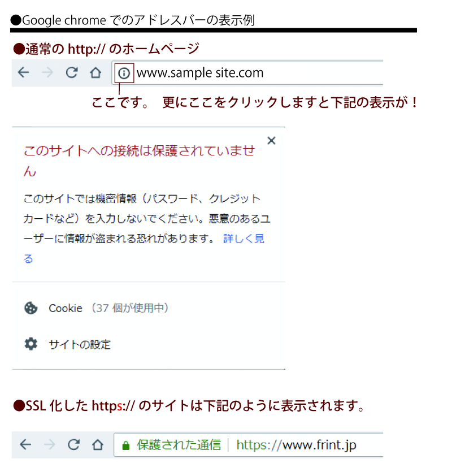Open site info circle icon beside www.sample site.com
This screenshot has height=476, width=452.
[124, 73]
